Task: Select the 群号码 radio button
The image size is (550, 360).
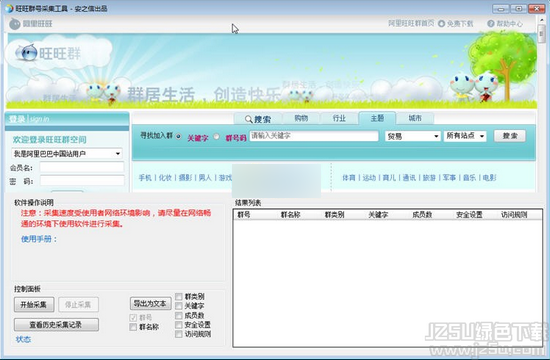Action: tap(216, 136)
